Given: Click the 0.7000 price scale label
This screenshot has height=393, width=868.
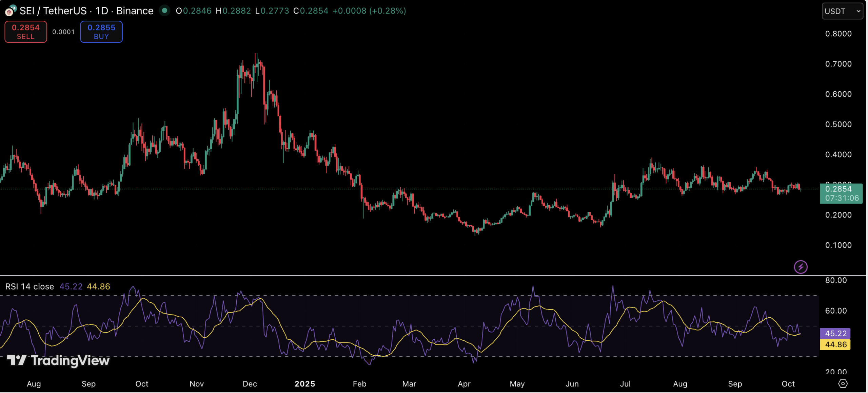Looking at the screenshot, I should tap(838, 64).
